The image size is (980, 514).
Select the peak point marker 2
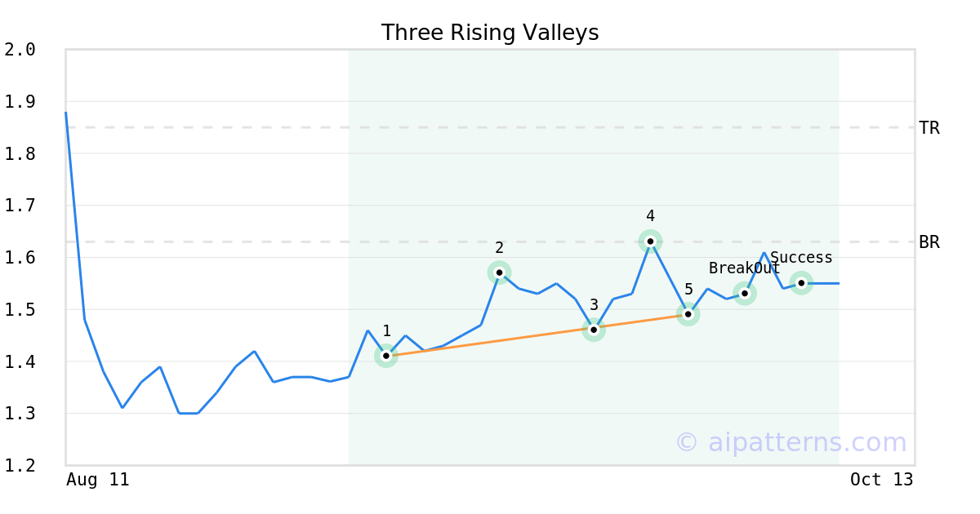pyautogui.click(x=499, y=272)
